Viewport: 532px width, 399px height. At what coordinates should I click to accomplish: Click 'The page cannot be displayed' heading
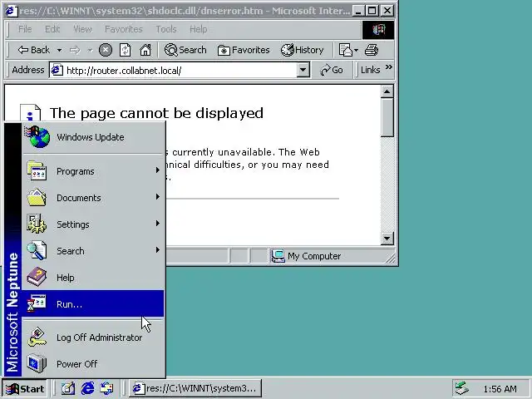pyautogui.click(x=156, y=113)
